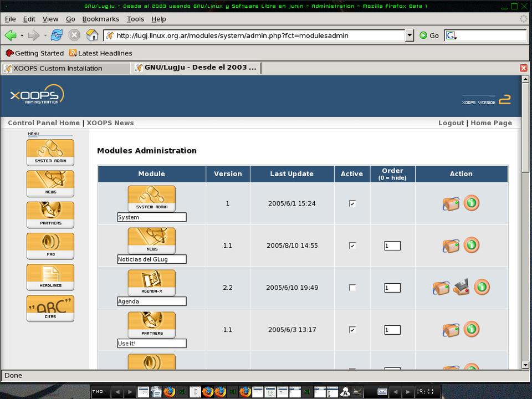
Task: Open the Citas module sidebar icon
Action: (50, 308)
